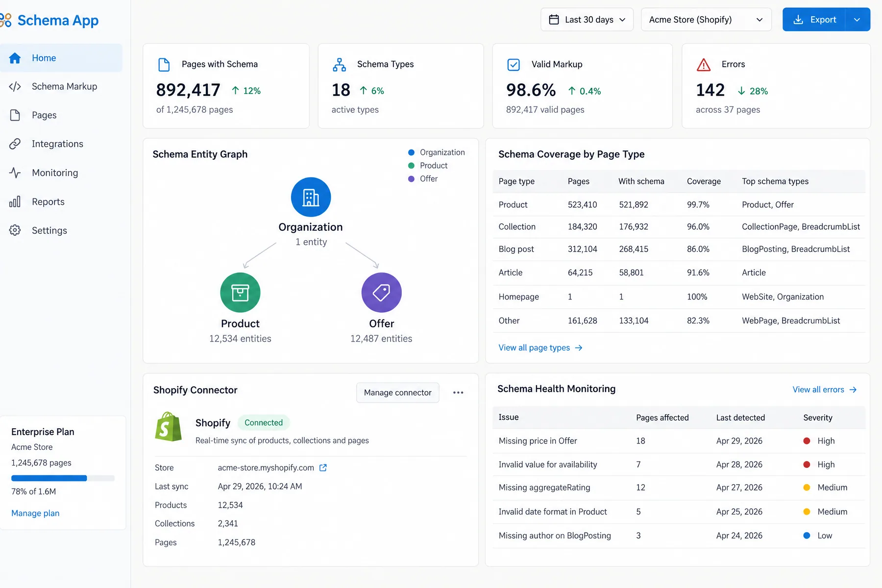Screen dimensions: 882x588
Task: Click the Export button
Action: pyautogui.click(x=814, y=20)
